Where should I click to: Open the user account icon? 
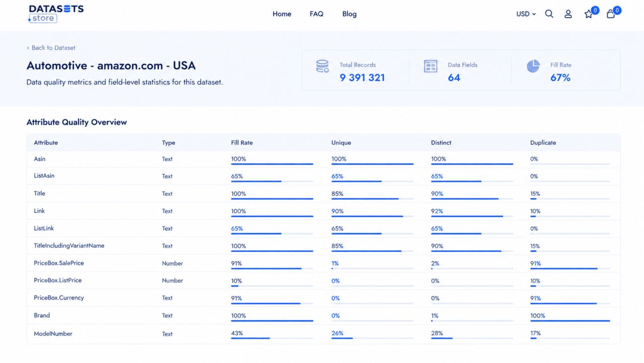pos(568,14)
